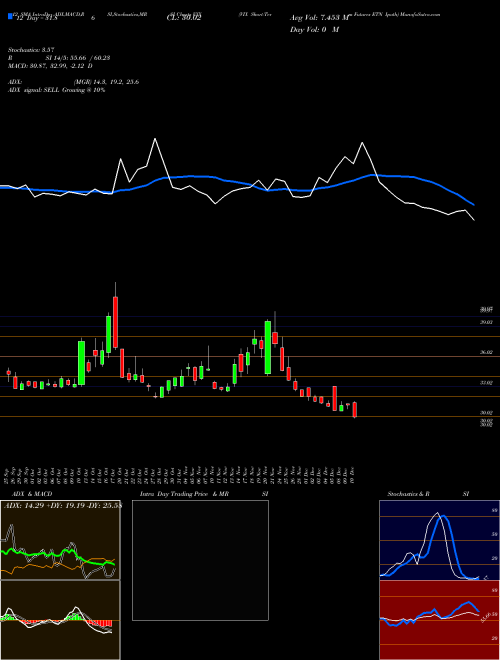Click the blue 12 Day SMA legend square
This screenshot has width=500, height=660.
[10, 16]
